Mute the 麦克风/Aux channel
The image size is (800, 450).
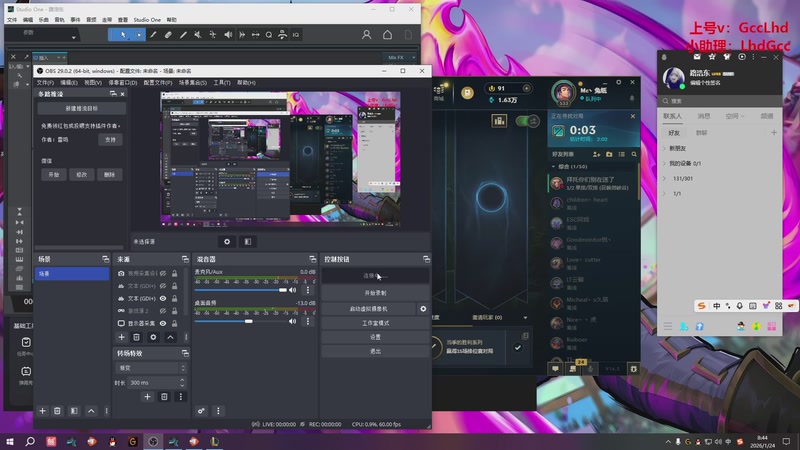click(292, 290)
